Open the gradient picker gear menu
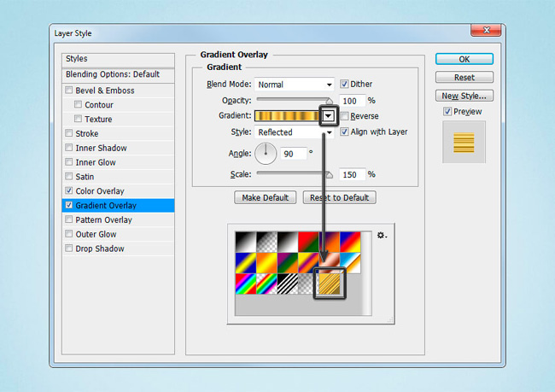555x392 pixels. (x=382, y=235)
